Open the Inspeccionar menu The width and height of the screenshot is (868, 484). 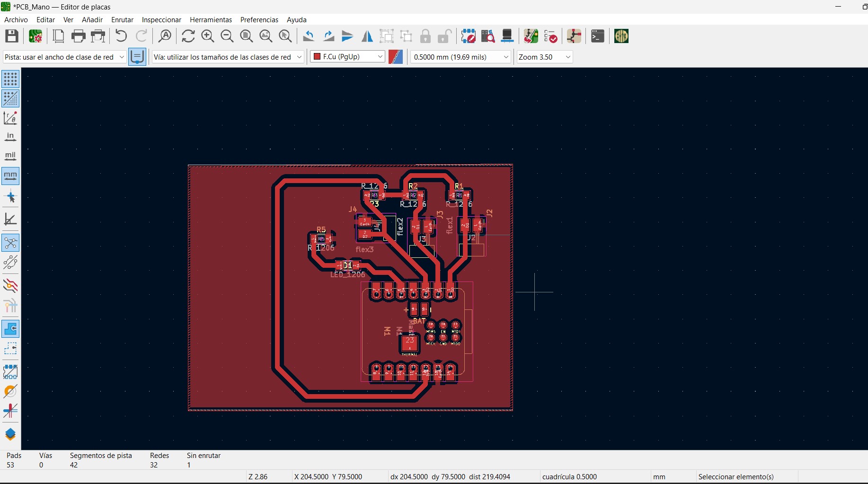(x=162, y=19)
